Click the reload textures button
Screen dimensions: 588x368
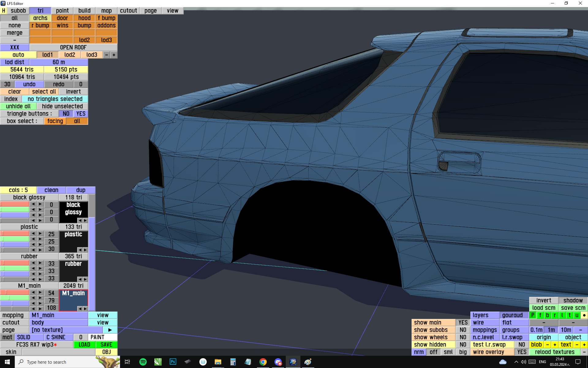click(555, 352)
